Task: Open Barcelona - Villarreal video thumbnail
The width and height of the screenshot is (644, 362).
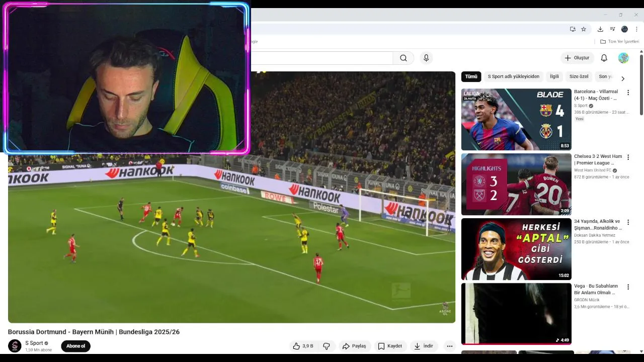Action: point(516,120)
